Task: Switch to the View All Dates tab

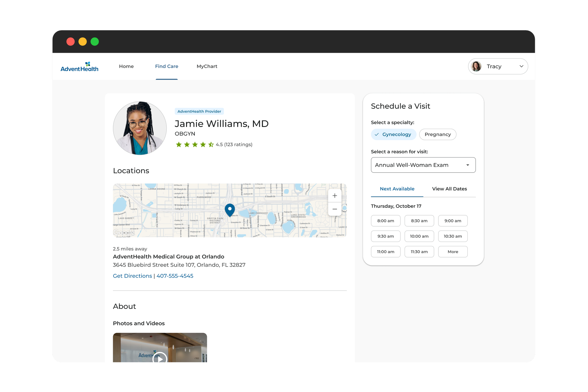Action: tap(449, 189)
